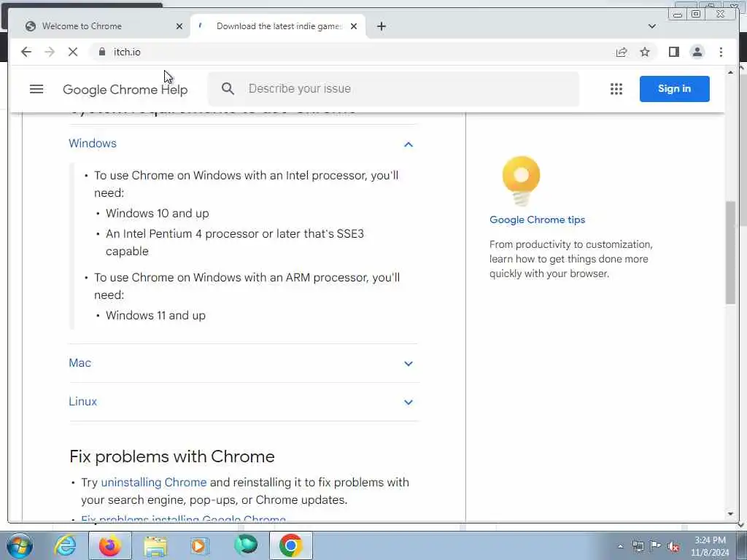
Task: Toggle Chrome side panel icon
Action: click(x=673, y=52)
